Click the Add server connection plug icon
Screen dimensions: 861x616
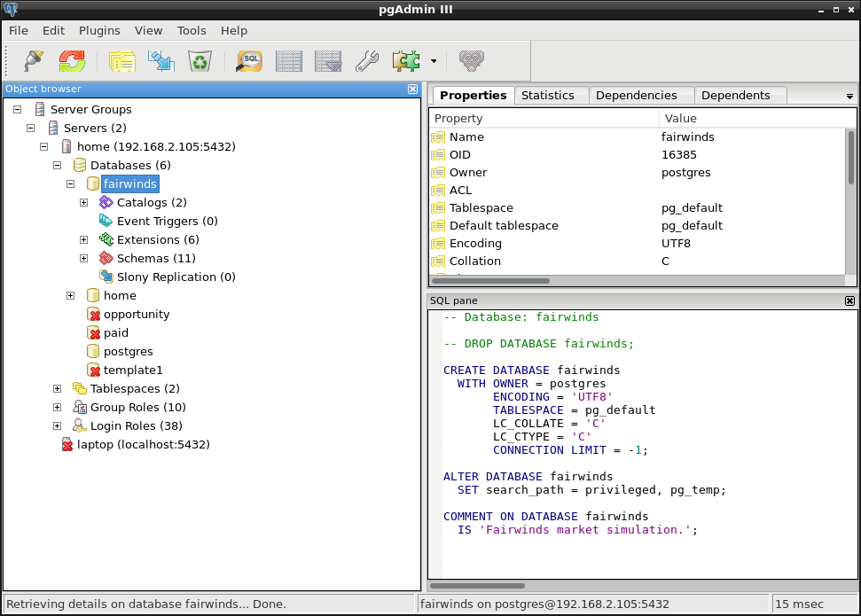(x=34, y=60)
